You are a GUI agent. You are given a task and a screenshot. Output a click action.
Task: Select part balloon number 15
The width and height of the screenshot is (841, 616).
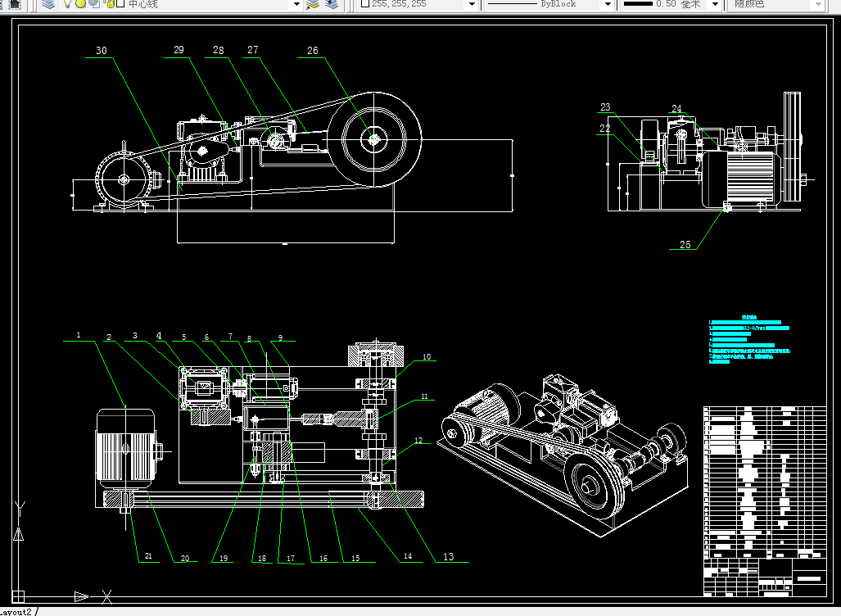[x=355, y=558]
